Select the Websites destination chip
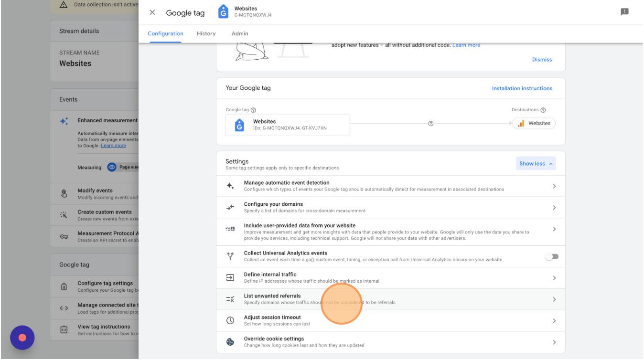This screenshot has width=644, height=360. 534,124
